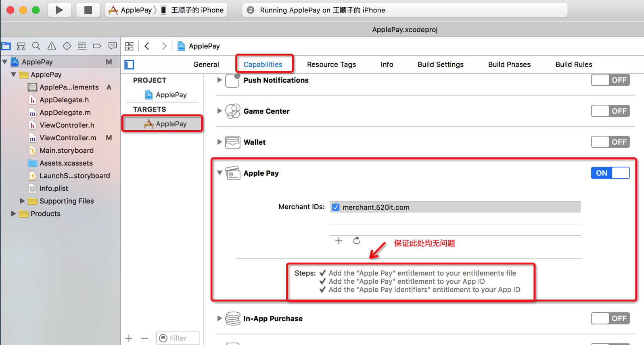Remove the selected target with minus
Screen dimensions: 644x345
[145, 338]
